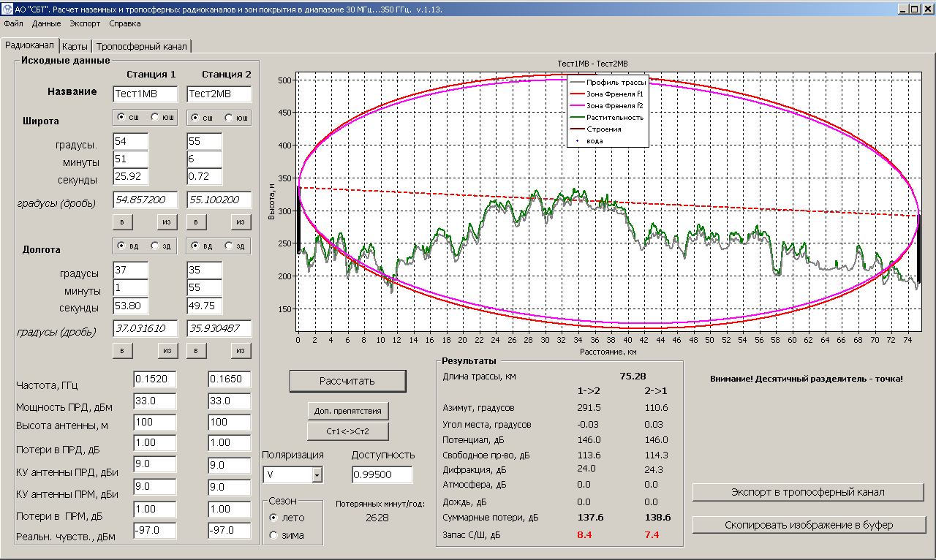Click the Суммарные потери value 137.6
Viewport: 936px width, 560px height.
[x=589, y=518]
